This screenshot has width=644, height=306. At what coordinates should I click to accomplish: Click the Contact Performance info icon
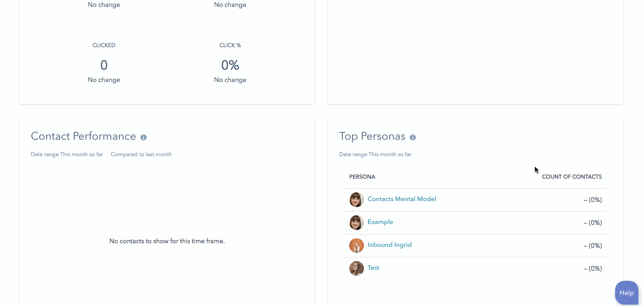(143, 137)
